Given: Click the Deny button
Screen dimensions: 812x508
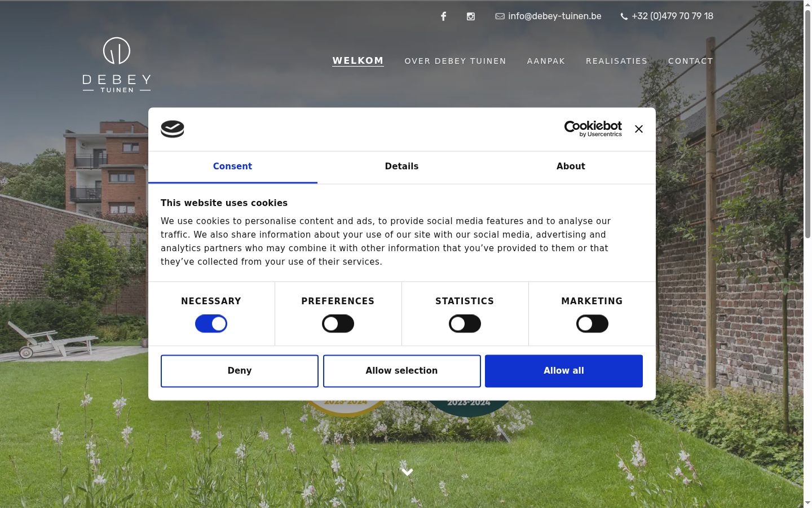Looking at the screenshot, I should (x=240, y=371).
